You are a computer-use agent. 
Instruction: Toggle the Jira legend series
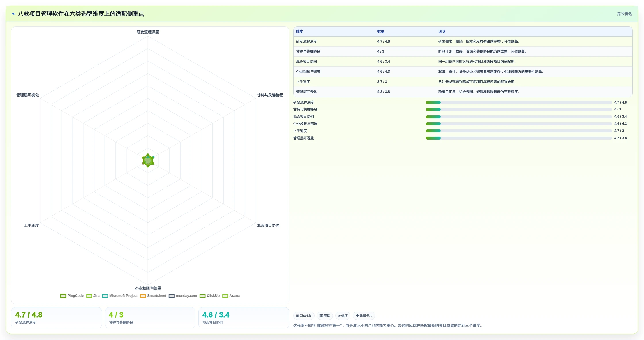click(93, 296)
